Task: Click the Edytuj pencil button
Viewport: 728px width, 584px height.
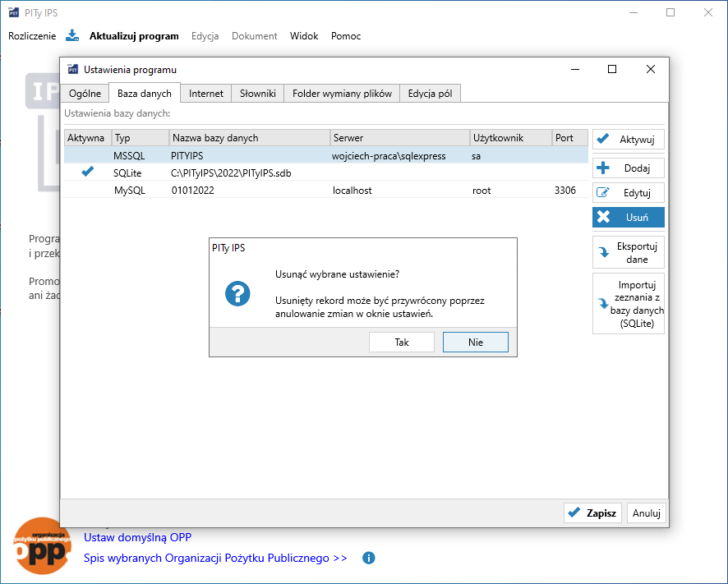Action: [628, 193]
